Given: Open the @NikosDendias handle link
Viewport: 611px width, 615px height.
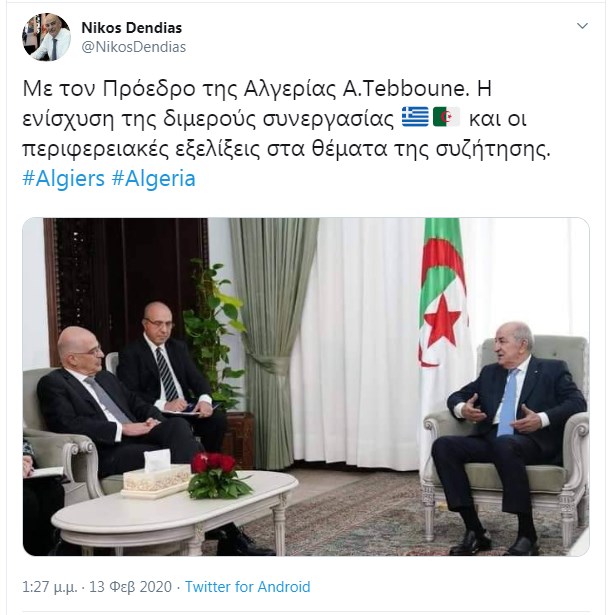Looking at the screenshot, I should point(133,47).
